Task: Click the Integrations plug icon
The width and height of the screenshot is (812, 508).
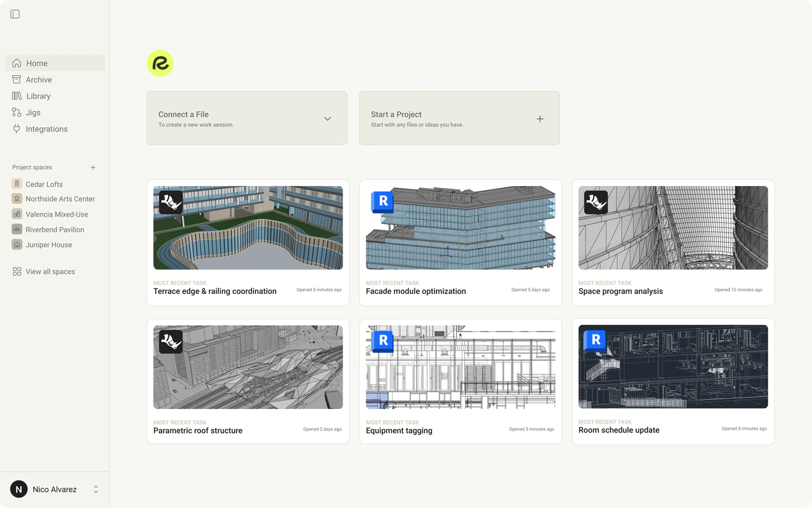Action: tap(16, 129)
